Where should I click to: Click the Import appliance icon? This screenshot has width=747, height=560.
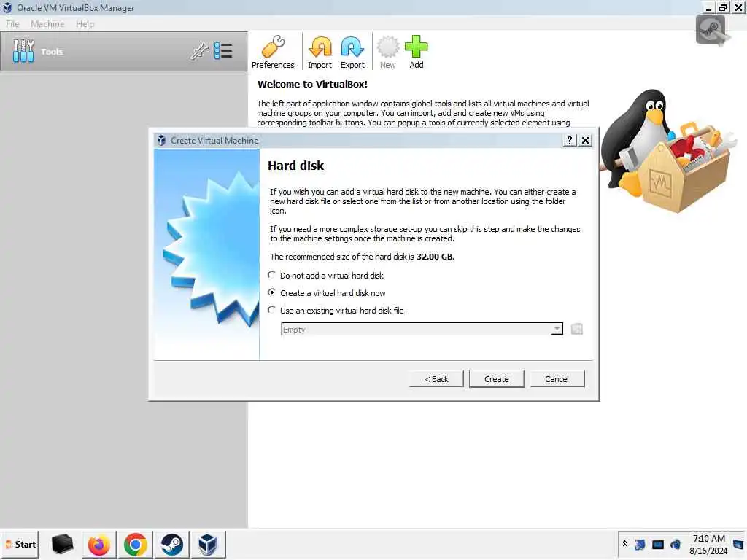coord(320,52)
